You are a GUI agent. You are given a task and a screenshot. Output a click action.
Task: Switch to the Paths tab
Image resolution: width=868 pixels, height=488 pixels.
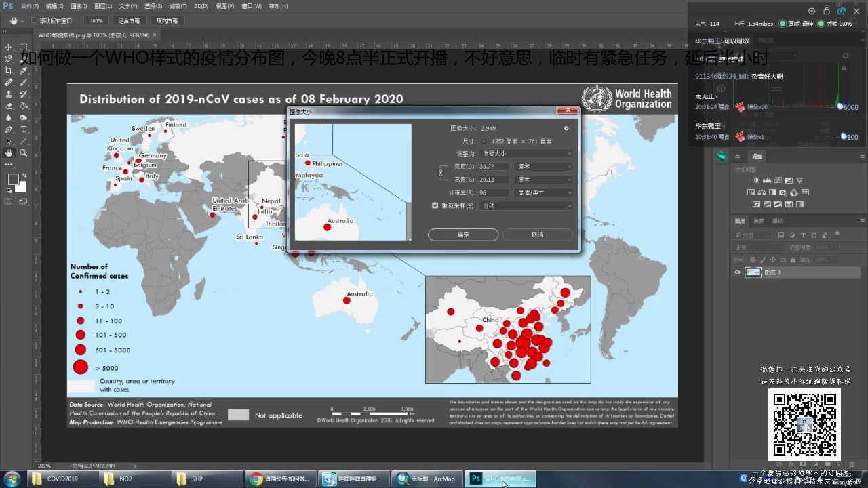[x=778, y=221]
